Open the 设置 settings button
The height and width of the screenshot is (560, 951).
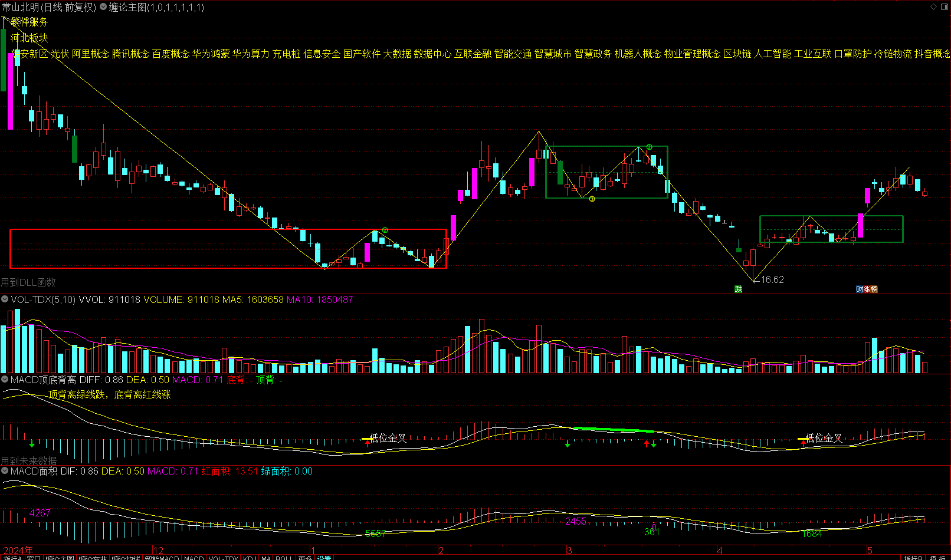(324, 558)
